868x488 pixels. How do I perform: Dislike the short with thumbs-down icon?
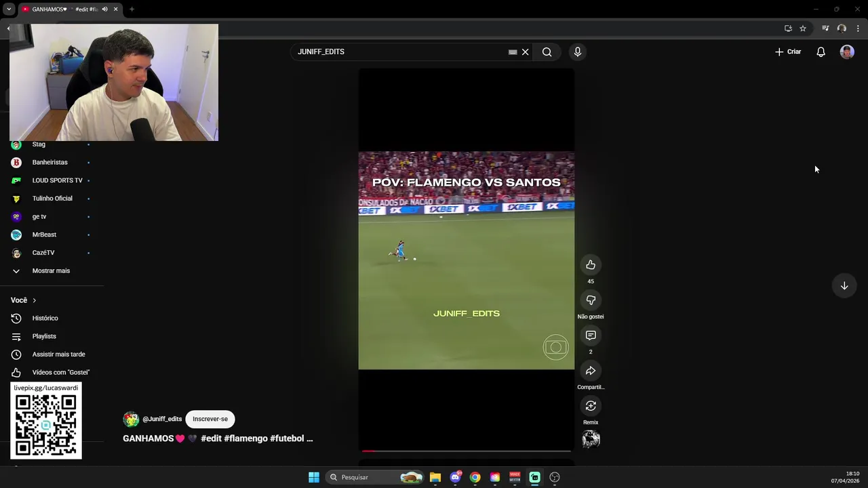tap(591, 300)
